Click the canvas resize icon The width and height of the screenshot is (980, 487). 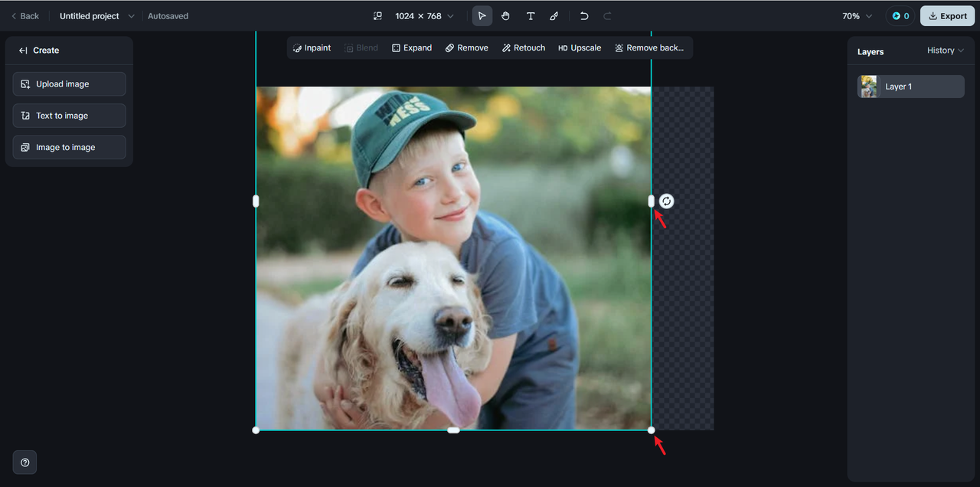coord(377,16)
